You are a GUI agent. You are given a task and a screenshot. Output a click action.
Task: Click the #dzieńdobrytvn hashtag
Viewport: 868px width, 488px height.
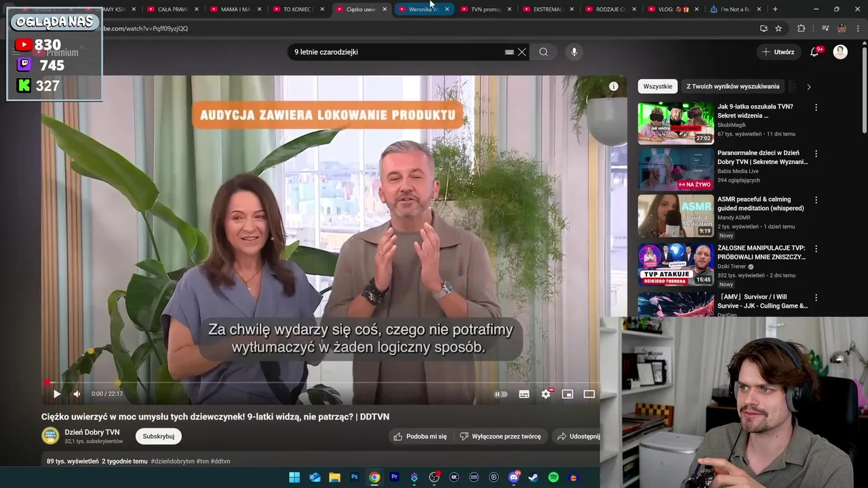(172, 462)
